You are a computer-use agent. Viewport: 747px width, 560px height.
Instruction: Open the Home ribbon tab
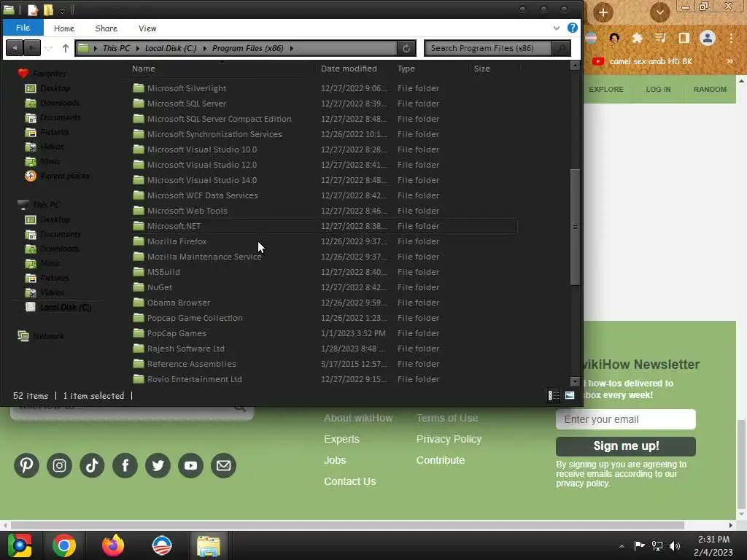64,28
